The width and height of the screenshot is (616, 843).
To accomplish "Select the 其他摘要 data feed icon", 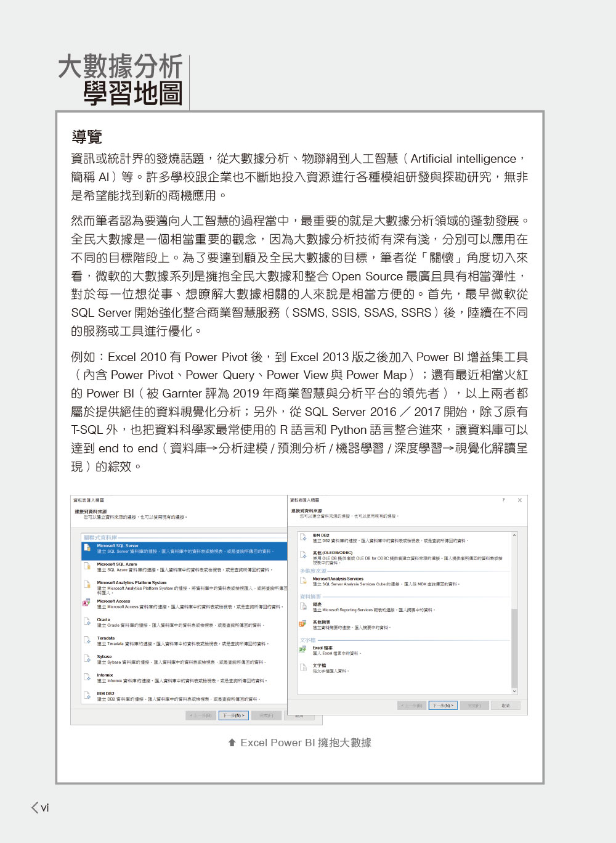I will coord(303,624).
